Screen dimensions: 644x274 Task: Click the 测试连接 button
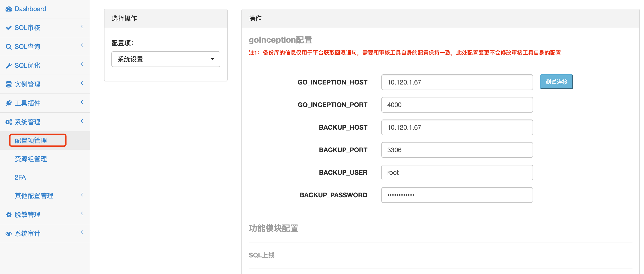(x=556, y=82)
